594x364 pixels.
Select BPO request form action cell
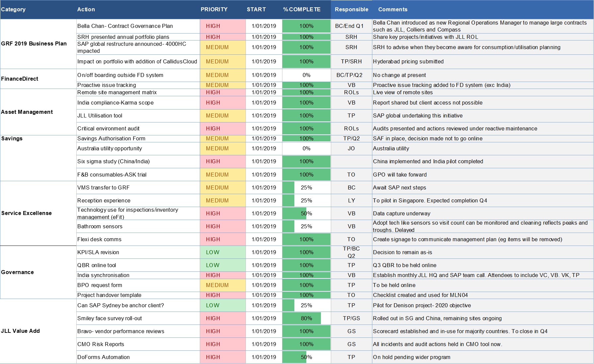pos(138,285)
